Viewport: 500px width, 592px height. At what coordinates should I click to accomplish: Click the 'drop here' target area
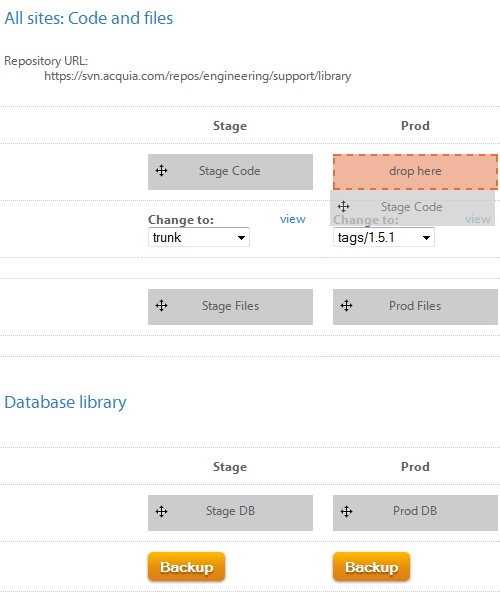point(415,172)
